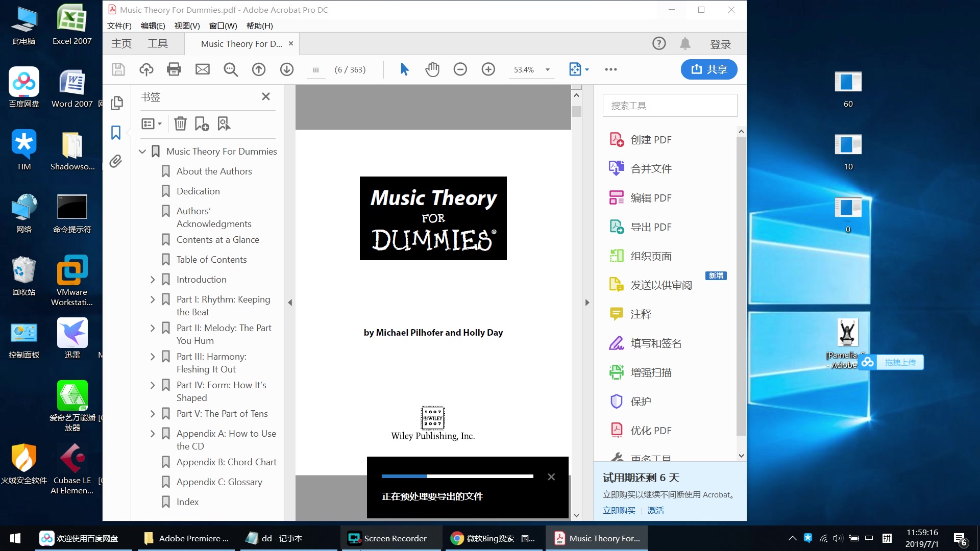Open the find text magnifier icon
The height and width of the screenshot is (551, 980).
(231, 69)
